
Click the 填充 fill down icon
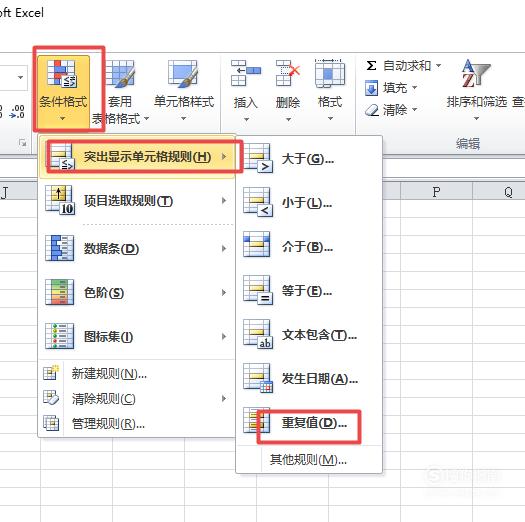coord(371,88)
